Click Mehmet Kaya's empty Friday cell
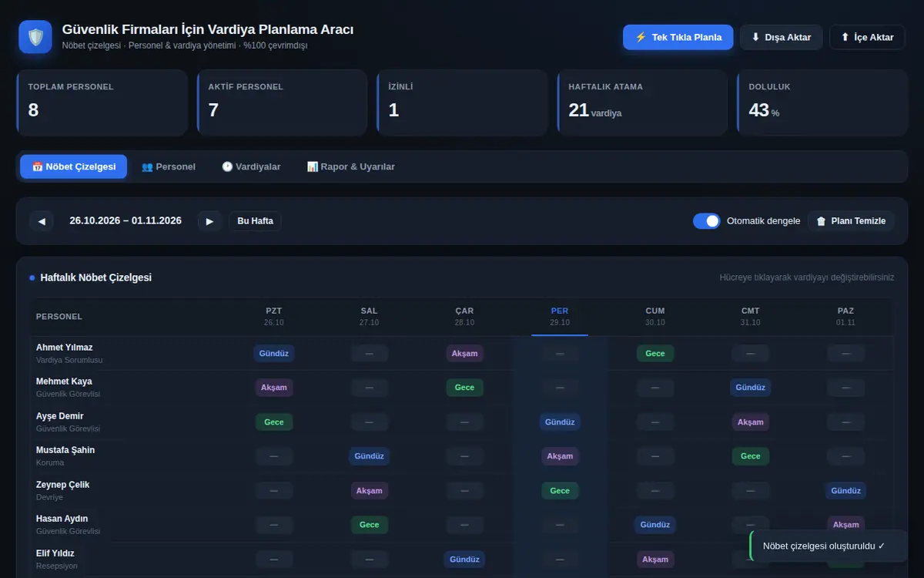Screen dimensions: 924x578 point(655,388)
